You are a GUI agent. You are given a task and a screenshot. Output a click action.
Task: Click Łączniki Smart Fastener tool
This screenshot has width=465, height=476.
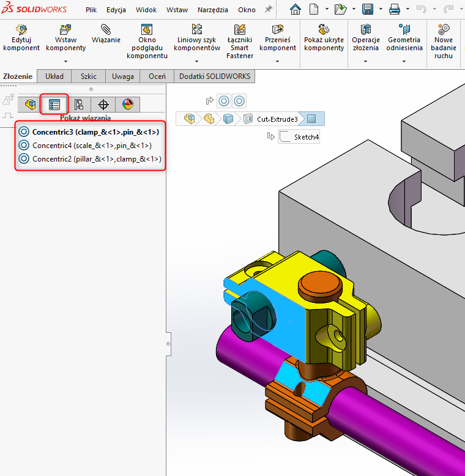239,41
